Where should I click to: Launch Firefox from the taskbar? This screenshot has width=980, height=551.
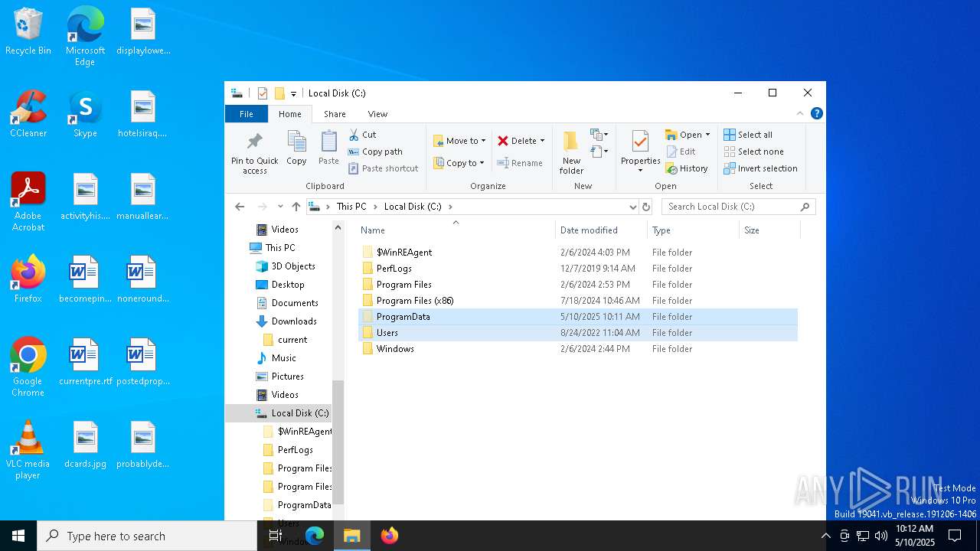pos(390,536)
